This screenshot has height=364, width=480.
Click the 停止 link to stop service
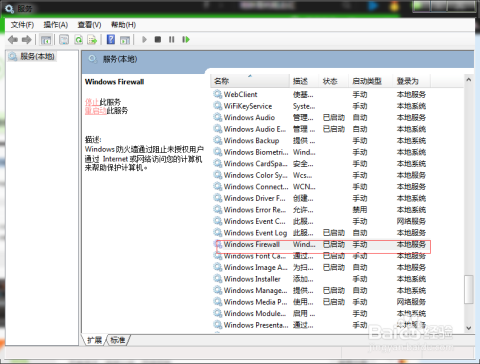pyautogui.click(x=92, y=102)
